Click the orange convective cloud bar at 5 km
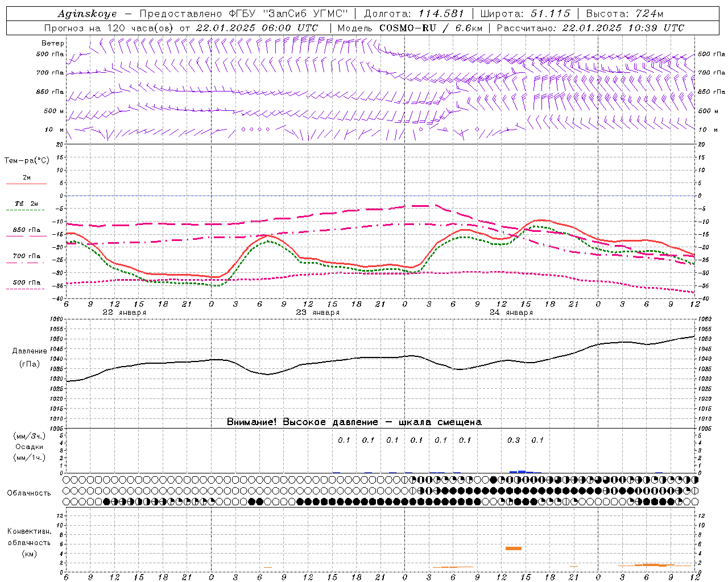Image resolution: width=728 pixels, height=582 pixels. (514, 548)
